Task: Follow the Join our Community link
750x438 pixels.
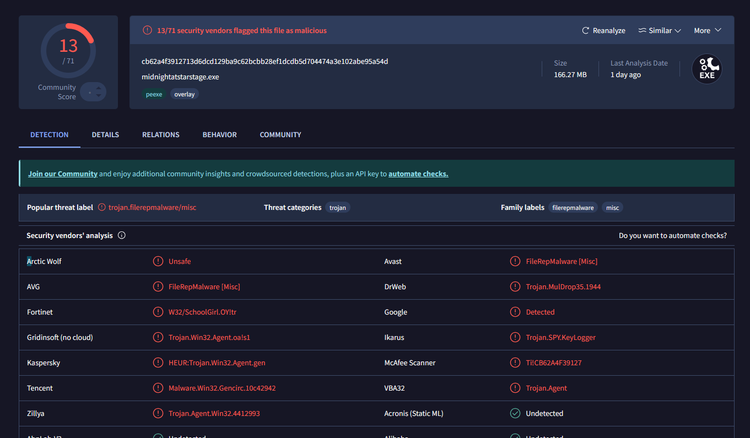Action: pyautogui.click(x=63, y=174)
